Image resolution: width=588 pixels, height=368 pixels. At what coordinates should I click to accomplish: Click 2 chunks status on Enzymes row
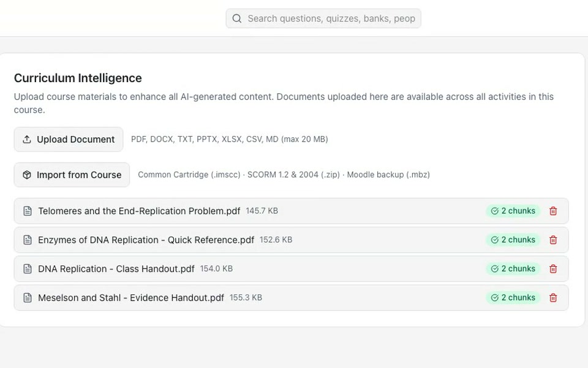(513, 240)
